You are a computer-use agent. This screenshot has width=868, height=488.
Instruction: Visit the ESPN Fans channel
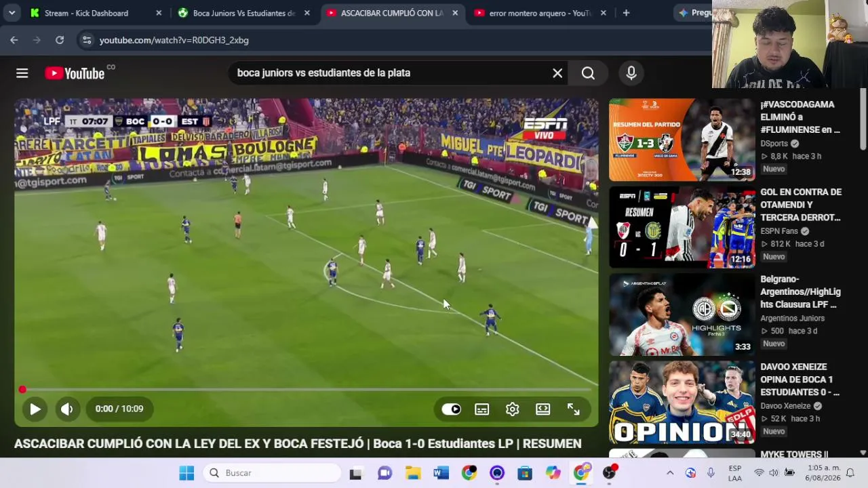point(779,231)
